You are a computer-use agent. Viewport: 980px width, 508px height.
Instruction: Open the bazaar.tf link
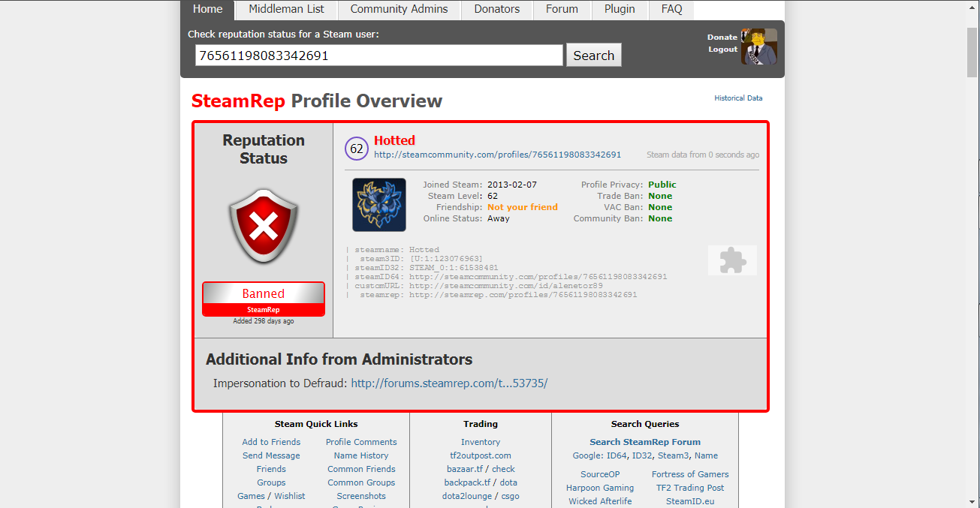465,469
